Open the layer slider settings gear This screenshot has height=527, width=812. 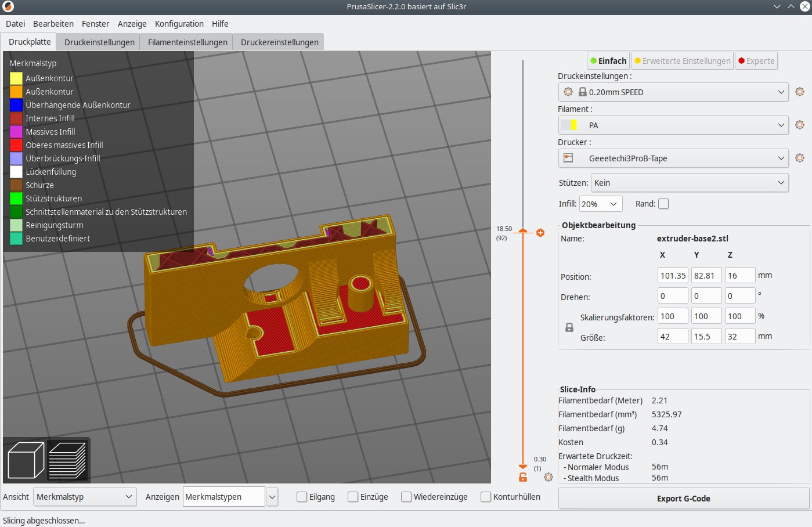(548, 477)
